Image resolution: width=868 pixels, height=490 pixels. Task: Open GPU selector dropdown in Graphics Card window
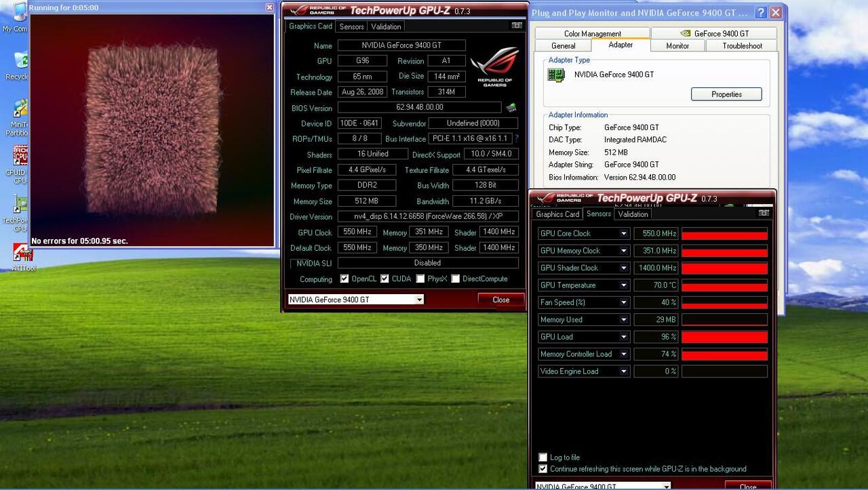[420, 300]
